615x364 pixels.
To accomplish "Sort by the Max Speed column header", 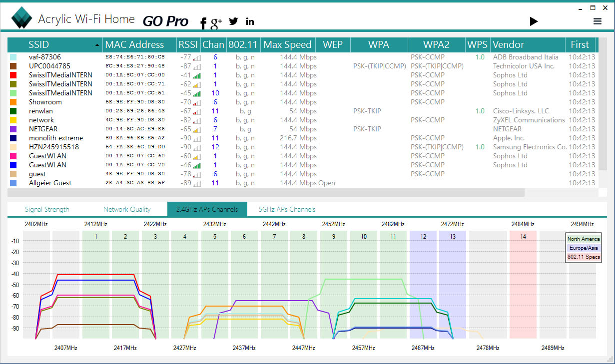I will [288, 44].
